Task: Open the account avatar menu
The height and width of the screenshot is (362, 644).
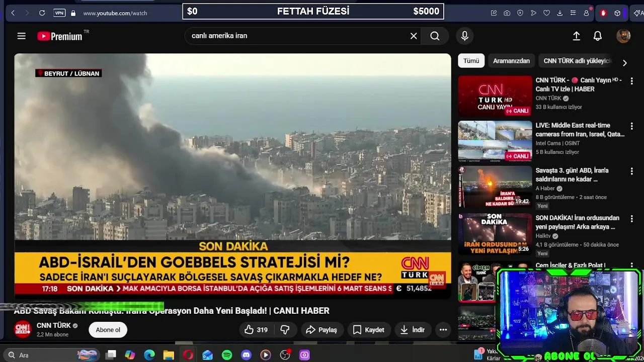Action: point(623,36)
